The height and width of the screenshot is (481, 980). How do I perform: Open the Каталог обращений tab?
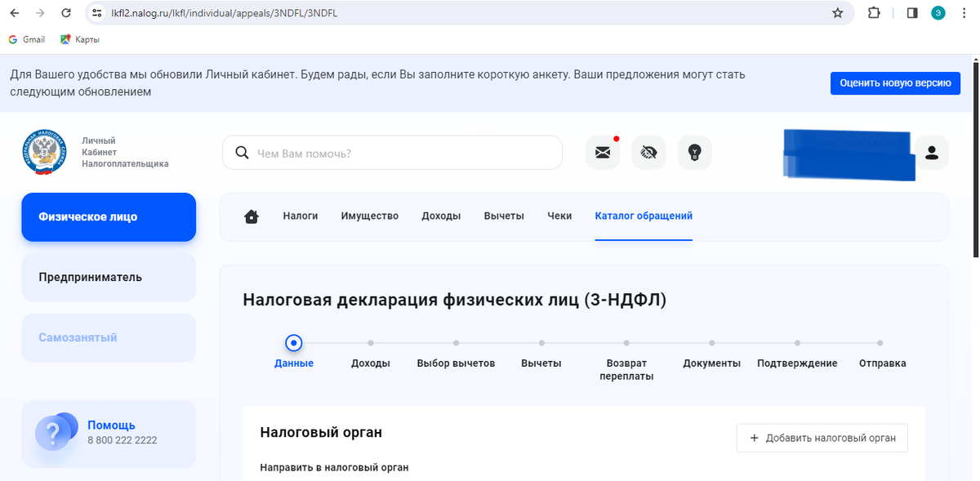click(644, 216)
